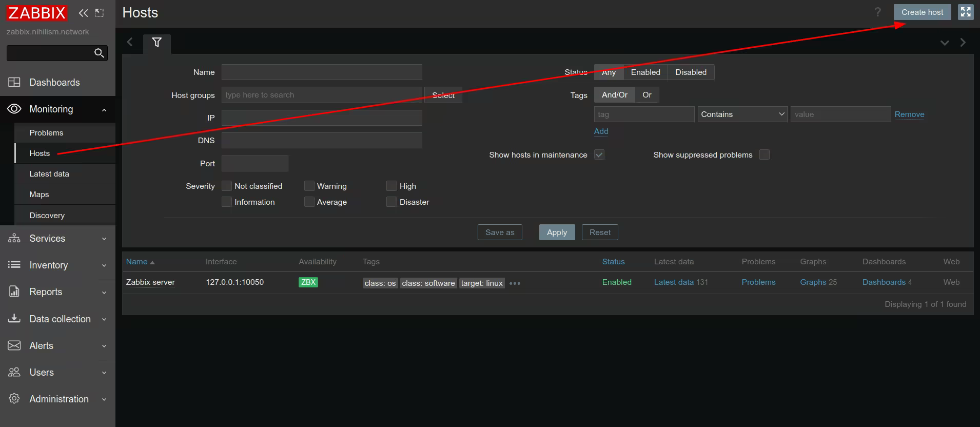
Task: Toggle Show hosts in maintenance checkbox
Action: click(599, 154)
